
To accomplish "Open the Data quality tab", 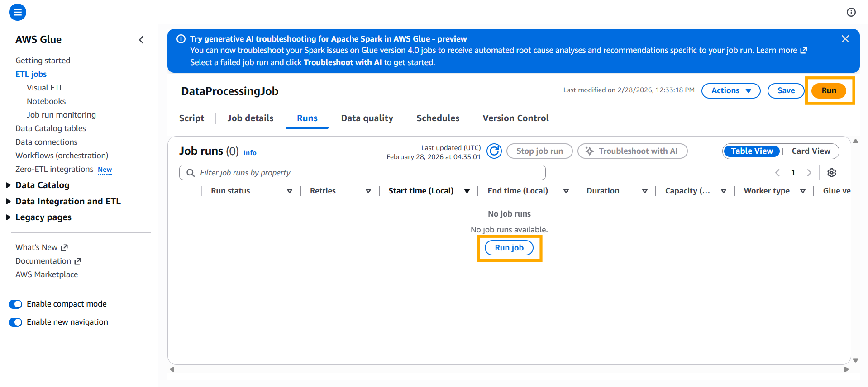I will tap(367, 118).
